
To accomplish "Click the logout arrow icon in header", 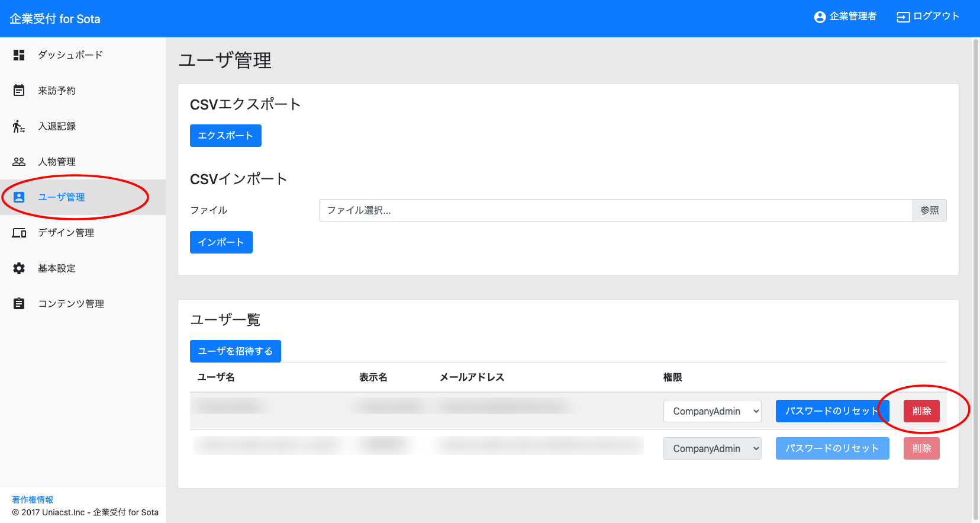I will coord(903,17).
